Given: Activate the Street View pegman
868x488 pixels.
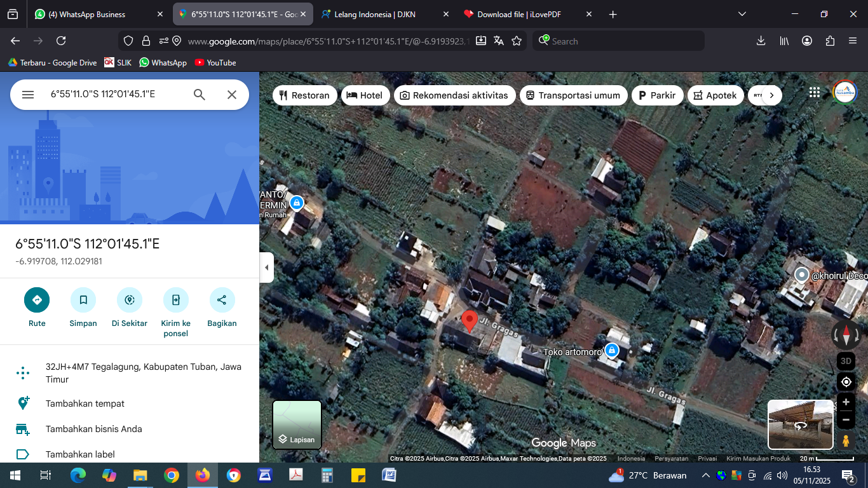Looking at the screenshot, I should (846, 439).
